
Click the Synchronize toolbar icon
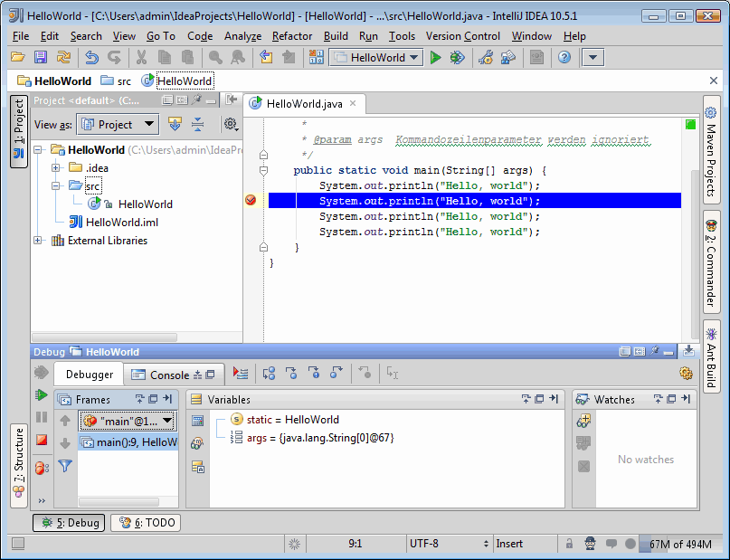point(63,57)
